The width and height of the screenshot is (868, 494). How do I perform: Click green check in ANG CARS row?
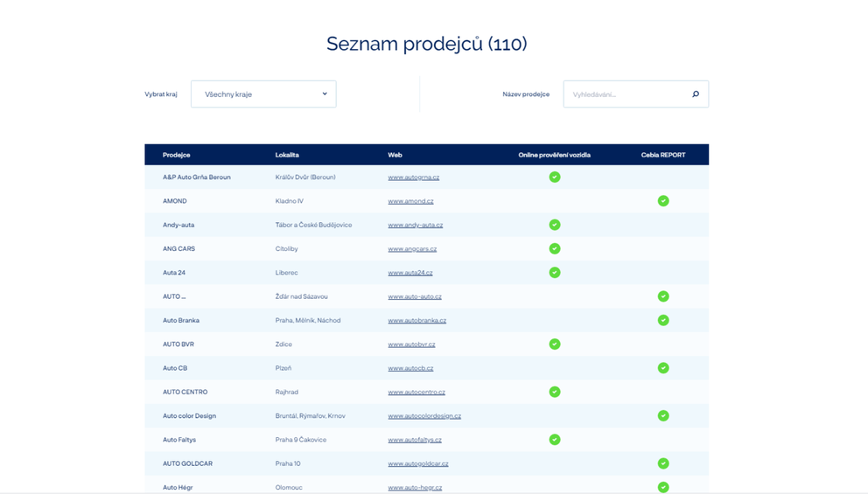555,248
